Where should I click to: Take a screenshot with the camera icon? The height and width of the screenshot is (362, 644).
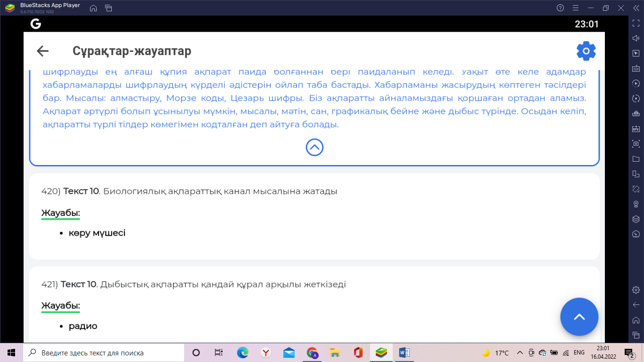point(636,144)
